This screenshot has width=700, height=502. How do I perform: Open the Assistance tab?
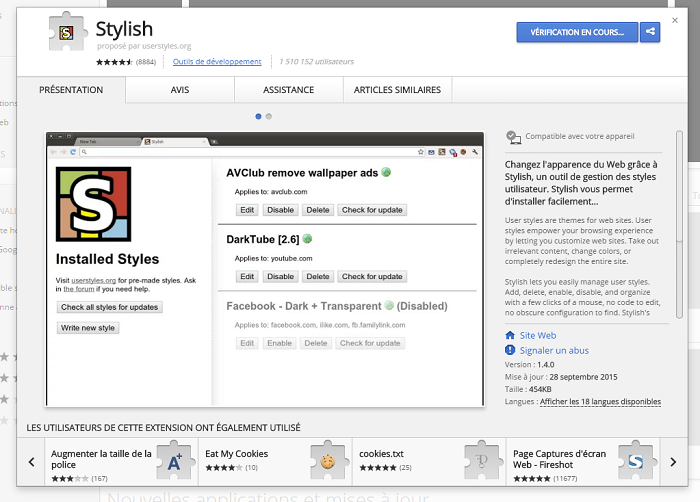[x=288, y=90]
